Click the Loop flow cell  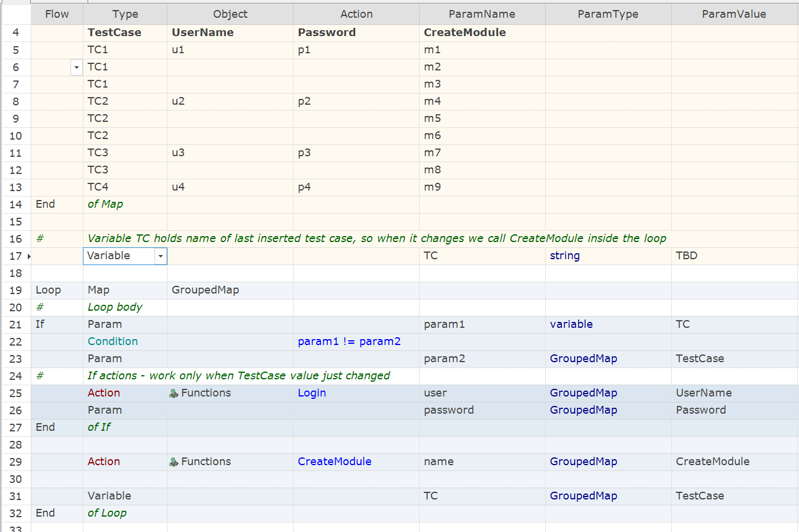49,290
